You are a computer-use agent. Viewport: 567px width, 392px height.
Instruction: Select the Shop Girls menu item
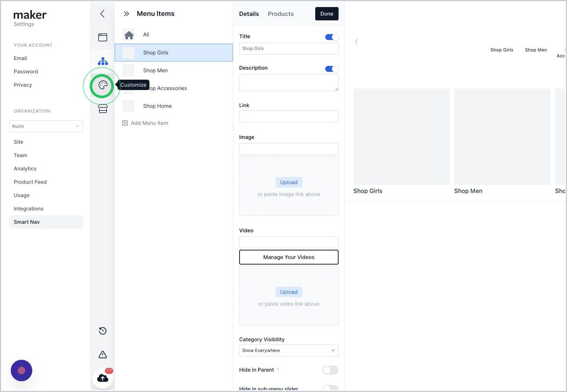pyautogui.click(x=174, y=53)
